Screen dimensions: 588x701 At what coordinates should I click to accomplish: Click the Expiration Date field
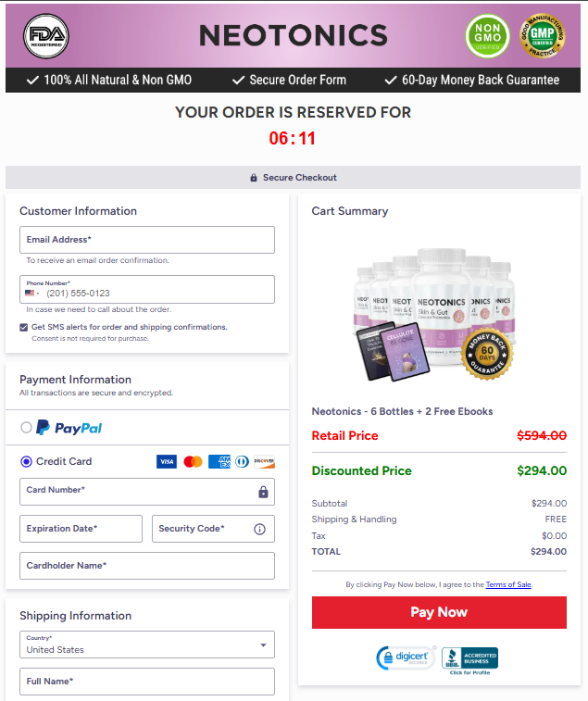coord(81,529)
